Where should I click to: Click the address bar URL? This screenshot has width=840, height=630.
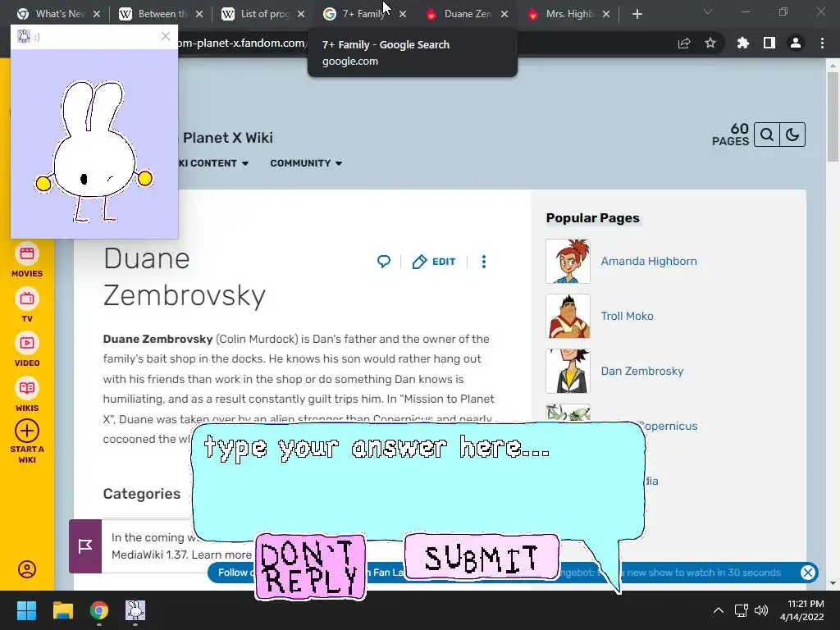[x=242, y=43]
